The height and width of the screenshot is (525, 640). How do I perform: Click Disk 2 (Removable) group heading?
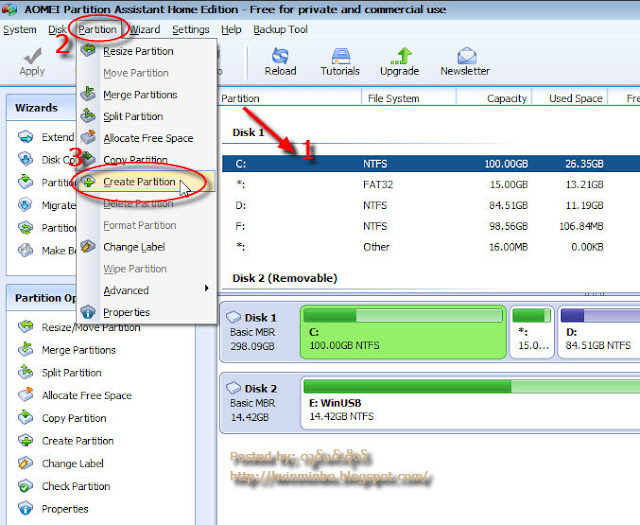coord(284,278)
